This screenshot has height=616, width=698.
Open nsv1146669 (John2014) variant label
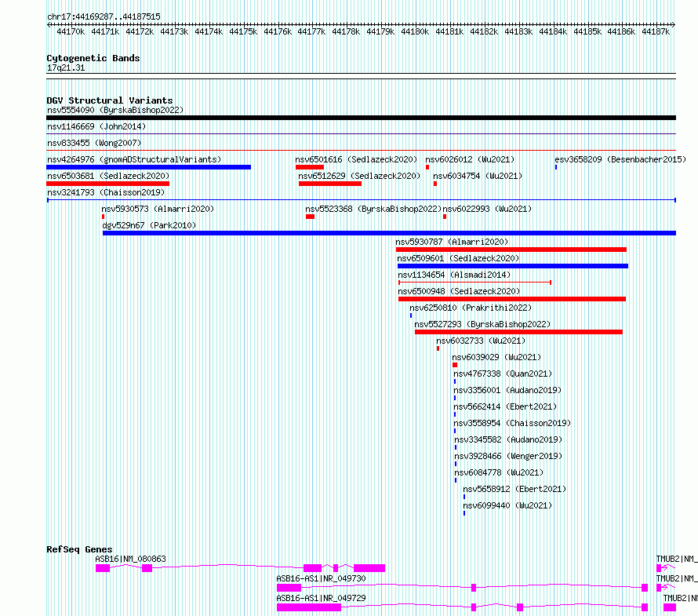coord(96,126)
